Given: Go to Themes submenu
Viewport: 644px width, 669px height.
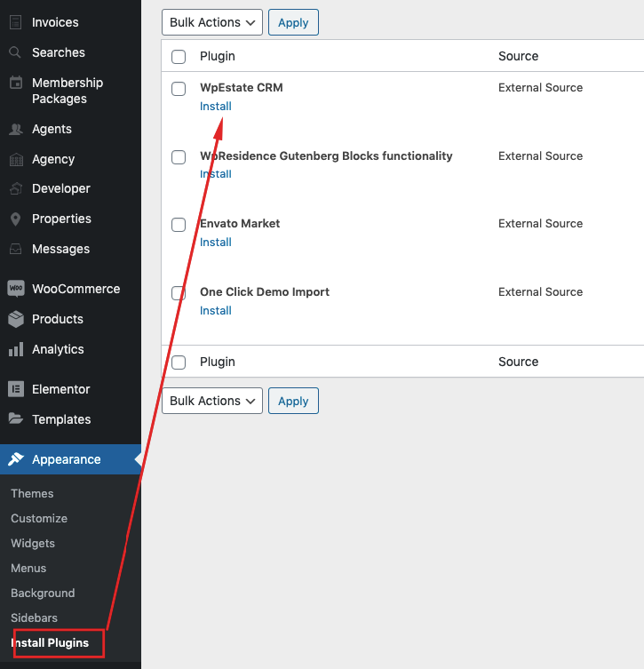Looking at the screenshot, I should [x=32, y=494].
